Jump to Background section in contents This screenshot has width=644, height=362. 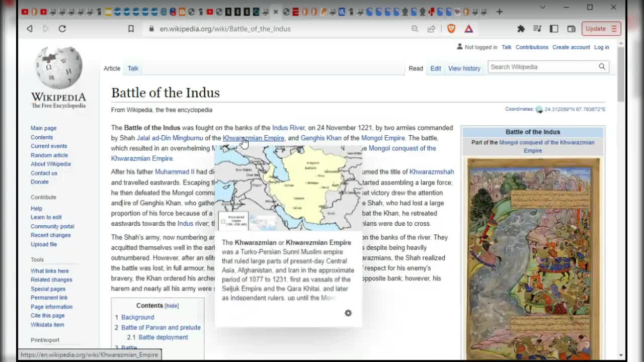[x=137, y=317]
